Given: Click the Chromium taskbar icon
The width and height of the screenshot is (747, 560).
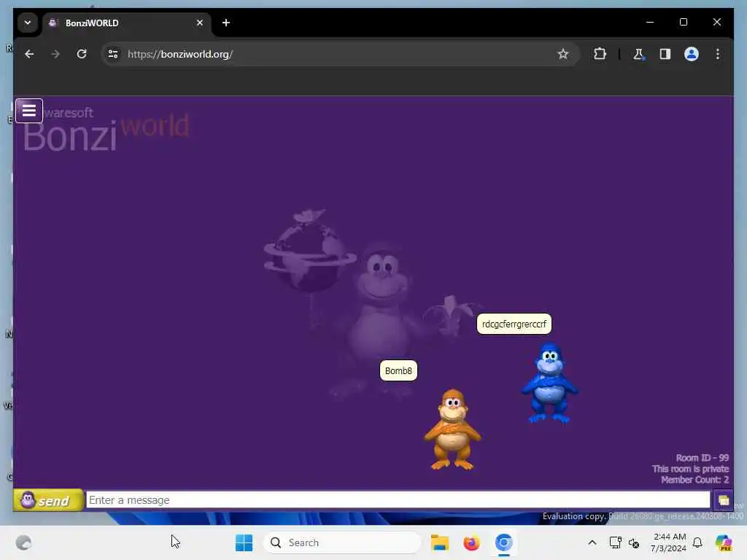Looking at the screenshot, I should pos(503,542).
